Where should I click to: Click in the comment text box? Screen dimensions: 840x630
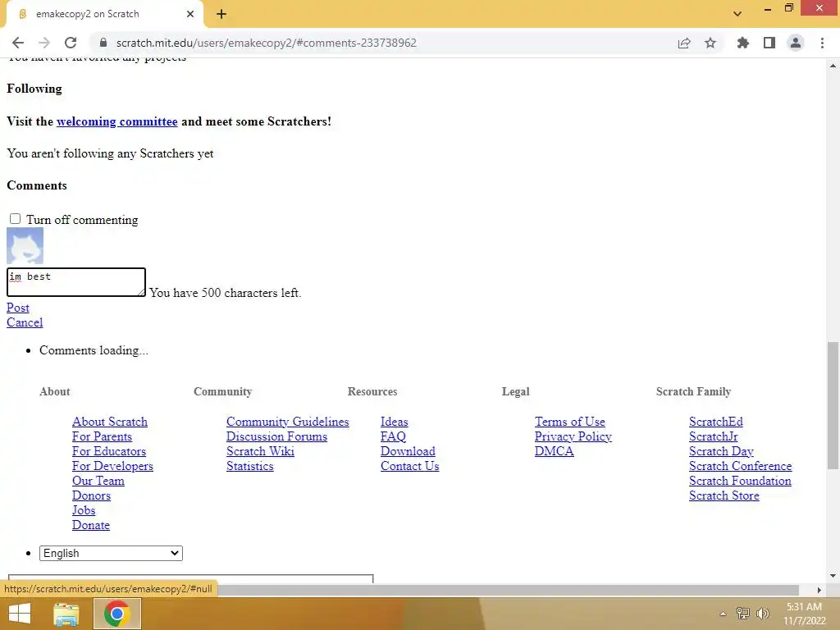(76, 282)
